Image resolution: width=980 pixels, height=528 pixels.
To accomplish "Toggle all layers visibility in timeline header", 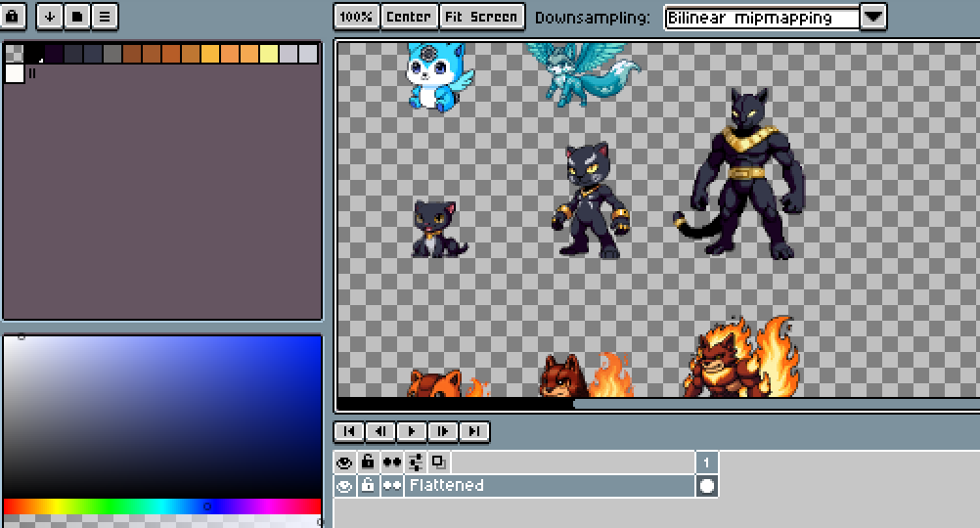I will (x=344, y=462).
